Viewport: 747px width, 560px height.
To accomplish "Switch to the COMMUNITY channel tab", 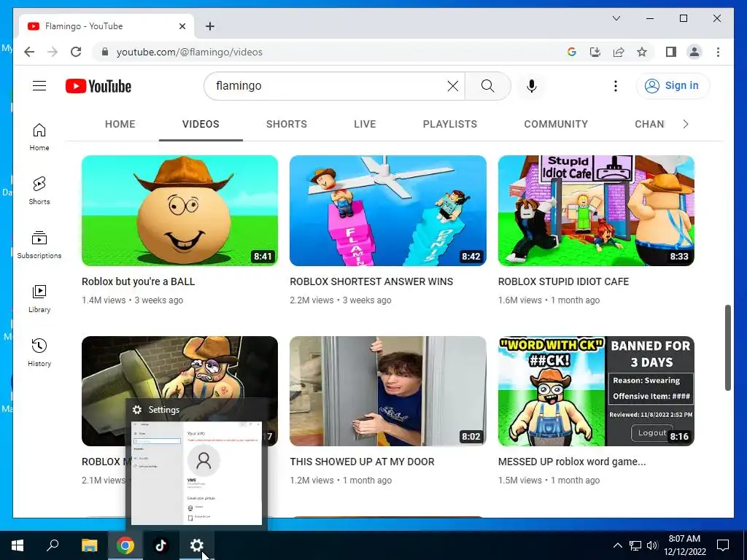I will [x=556, y=124].
